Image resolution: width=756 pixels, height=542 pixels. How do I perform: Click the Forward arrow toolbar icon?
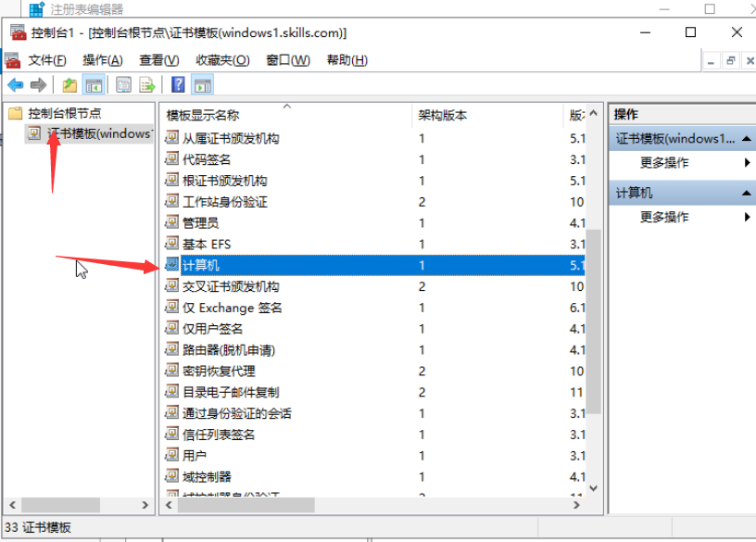pyautogui.click(x=38, y=85)
